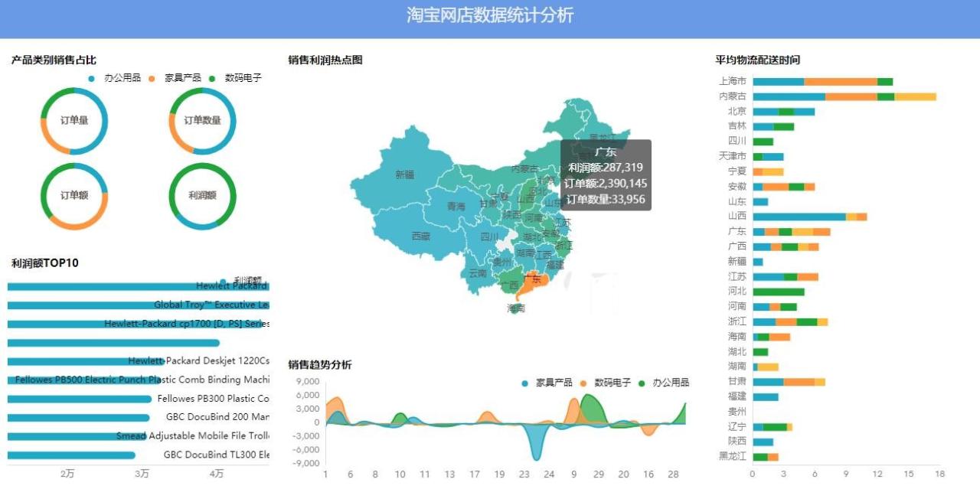Click the 销售趋势分析 section heading
The height and width of the screenshot is (489, 980).
pos(320,365)
